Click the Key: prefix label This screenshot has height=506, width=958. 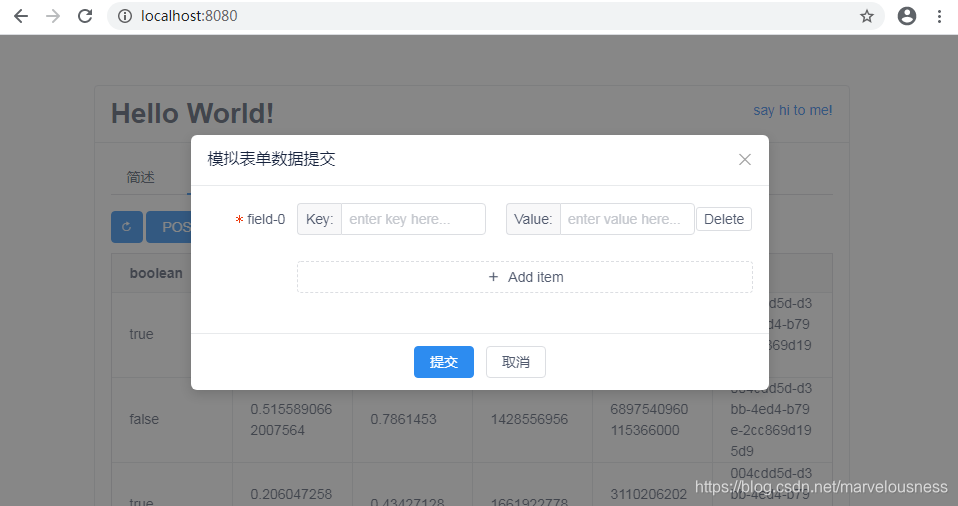[320, 219]
